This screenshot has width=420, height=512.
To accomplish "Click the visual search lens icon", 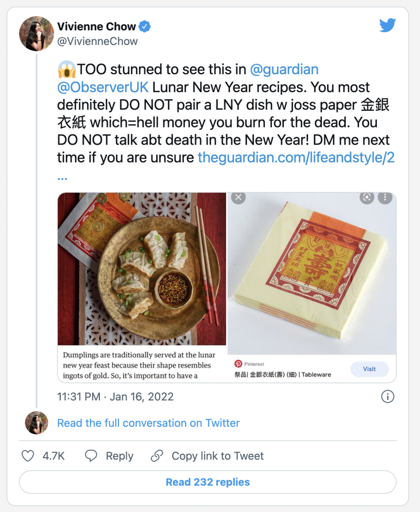I will click(367, 197).
